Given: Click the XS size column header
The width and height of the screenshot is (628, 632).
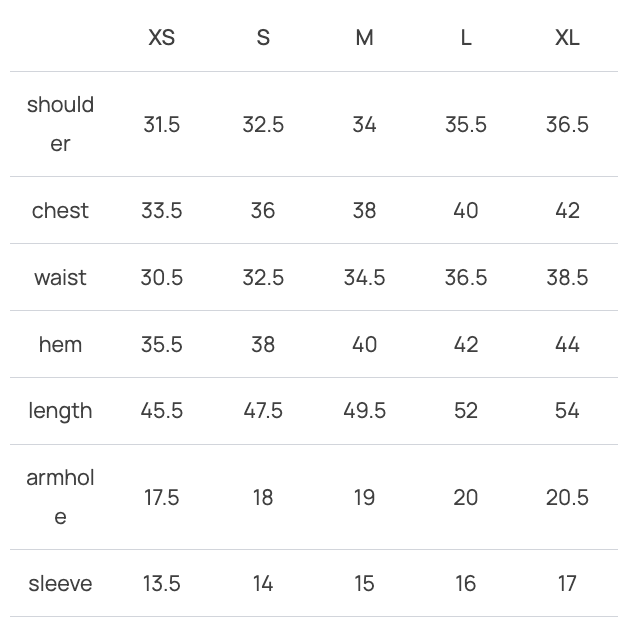Looking at the screenshot, I should 161,38.
